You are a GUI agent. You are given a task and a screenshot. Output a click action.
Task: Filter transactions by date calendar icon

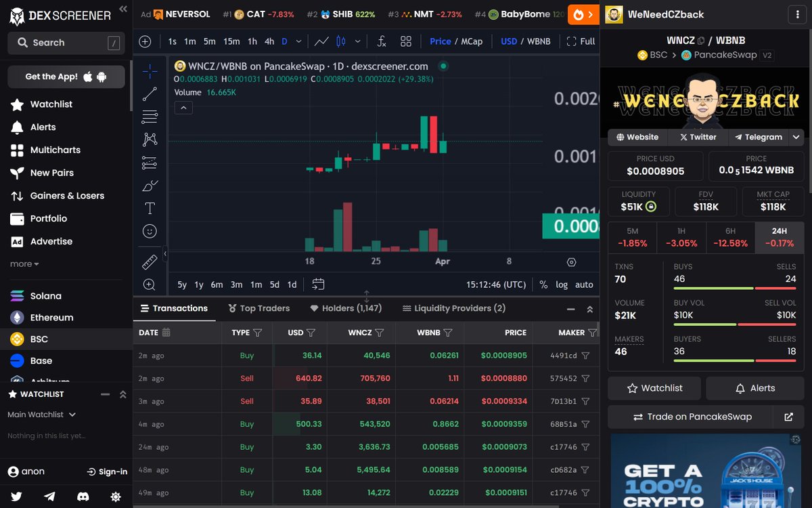(166, 333)
